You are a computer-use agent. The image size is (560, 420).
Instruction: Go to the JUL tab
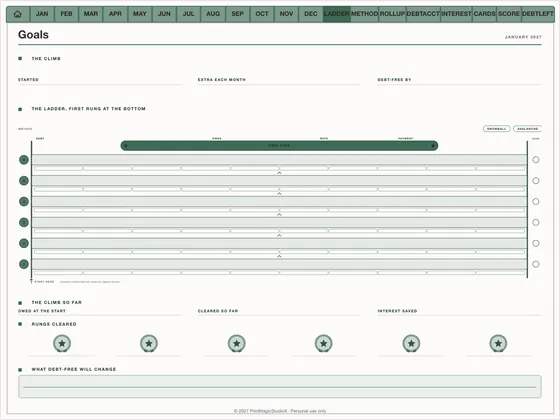189,14
